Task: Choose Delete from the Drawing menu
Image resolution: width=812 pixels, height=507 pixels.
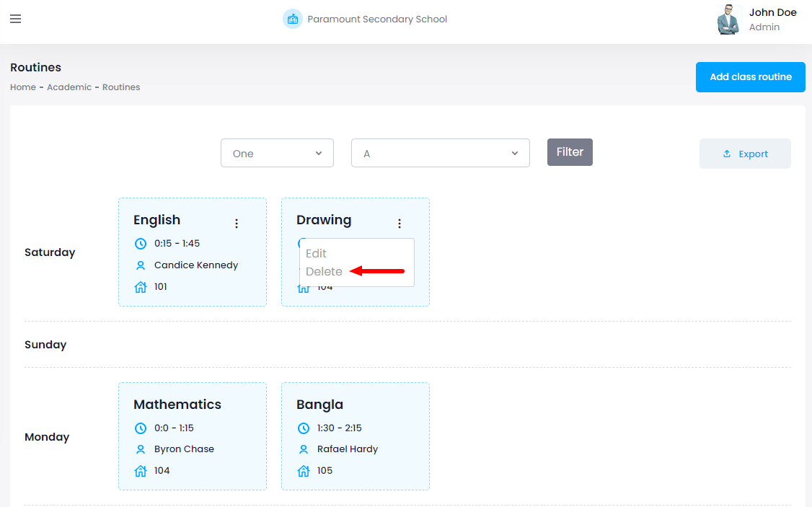Action: click(x=324, y=272)
